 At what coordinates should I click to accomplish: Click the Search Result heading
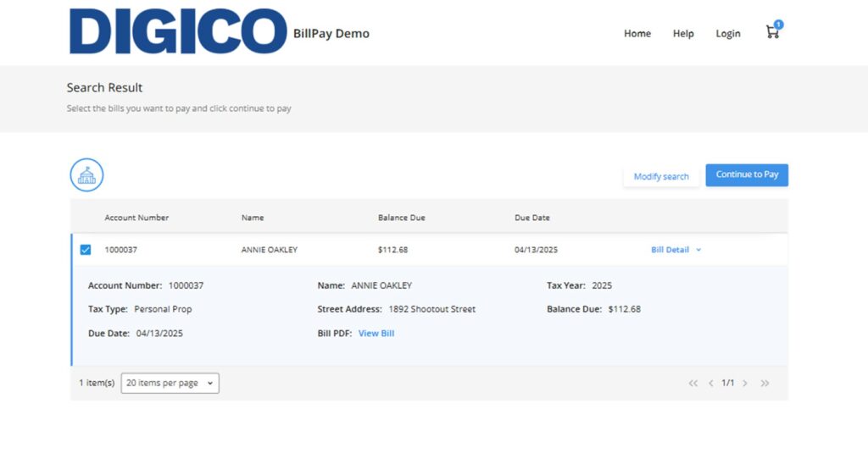pos(104,87)
